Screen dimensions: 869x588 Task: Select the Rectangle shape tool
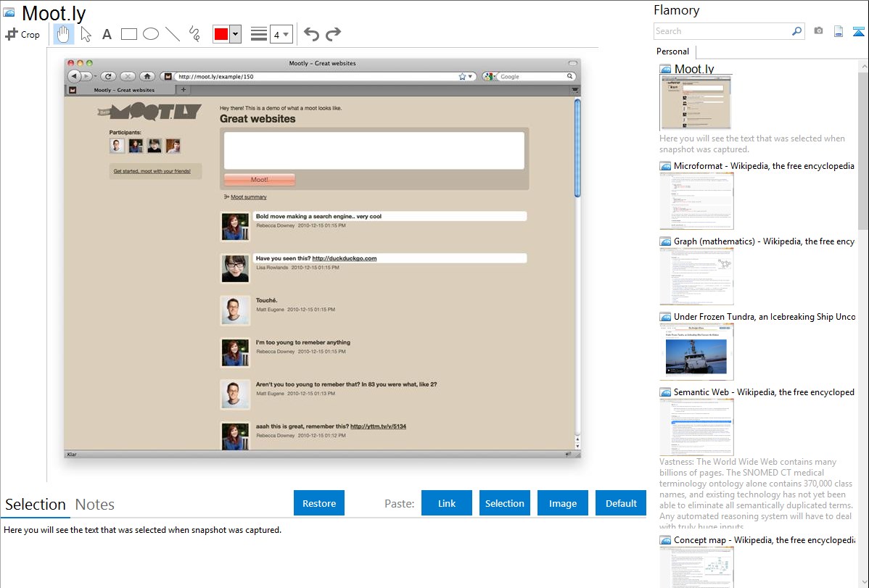[128, 34]
